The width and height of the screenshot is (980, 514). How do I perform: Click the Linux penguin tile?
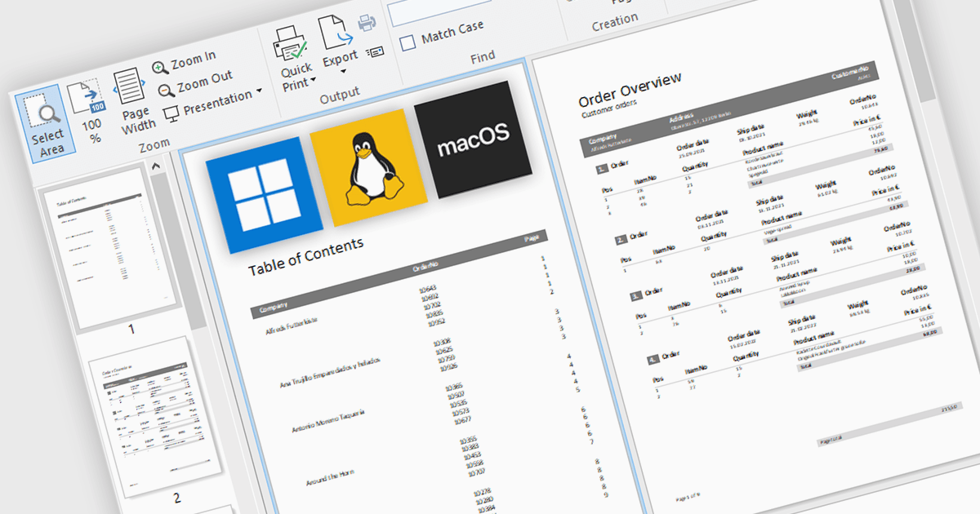[x=369, y=168]
